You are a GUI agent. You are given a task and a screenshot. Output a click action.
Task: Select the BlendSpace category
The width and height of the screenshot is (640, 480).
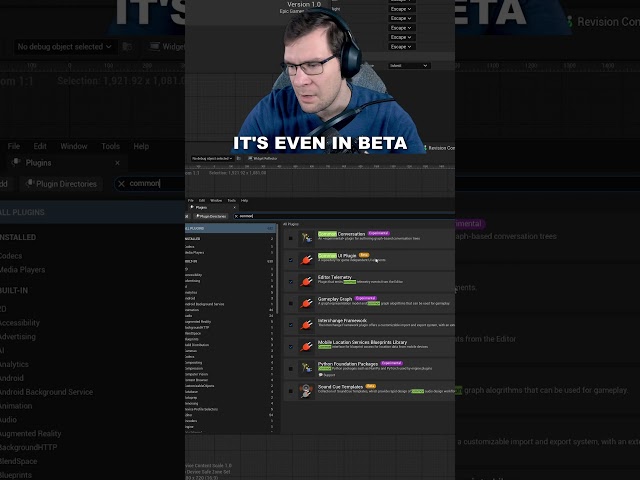[x=229, y=333]
